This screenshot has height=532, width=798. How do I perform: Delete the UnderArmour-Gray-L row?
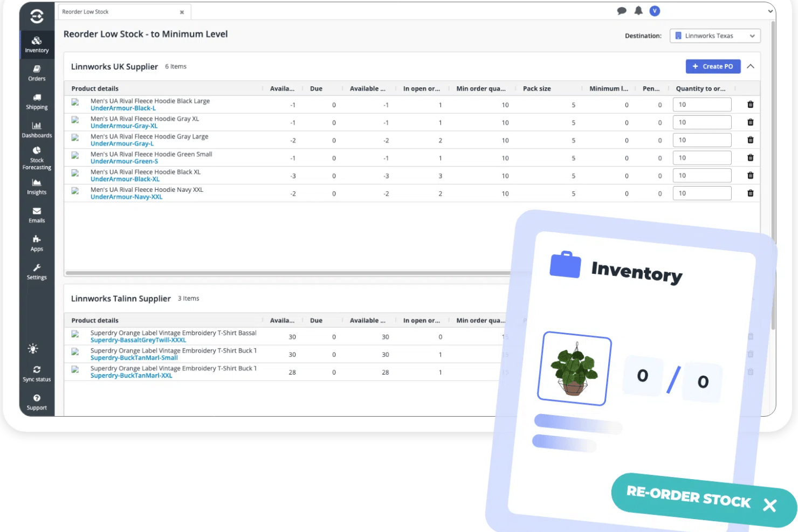tap(750, 140)
